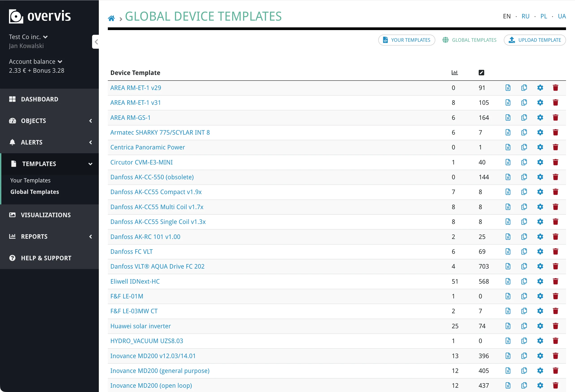Image resolution: width=575 pixels, height=392 pixels.
Task: Delete Danfoss AK-CC55 Compact v1.9x template
Action: (555, 192)
